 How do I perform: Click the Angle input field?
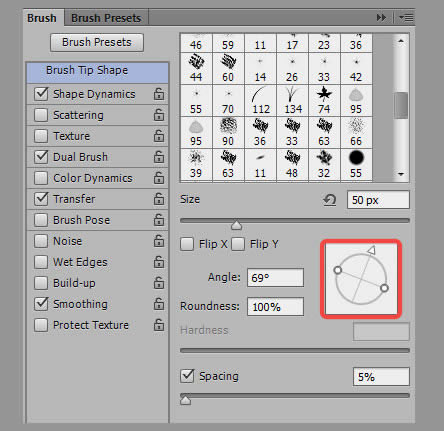click(x=275, y=277)
